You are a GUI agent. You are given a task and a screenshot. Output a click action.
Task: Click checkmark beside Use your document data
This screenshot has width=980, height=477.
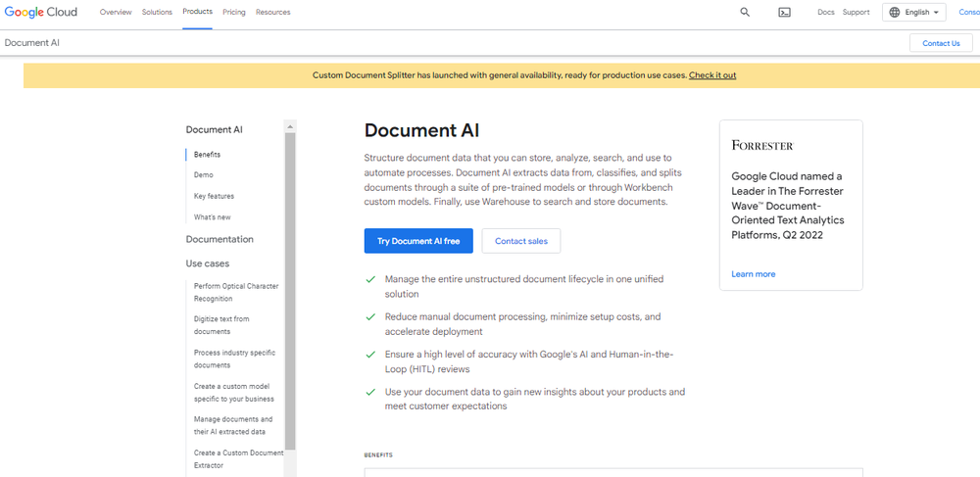pos(370,392)
